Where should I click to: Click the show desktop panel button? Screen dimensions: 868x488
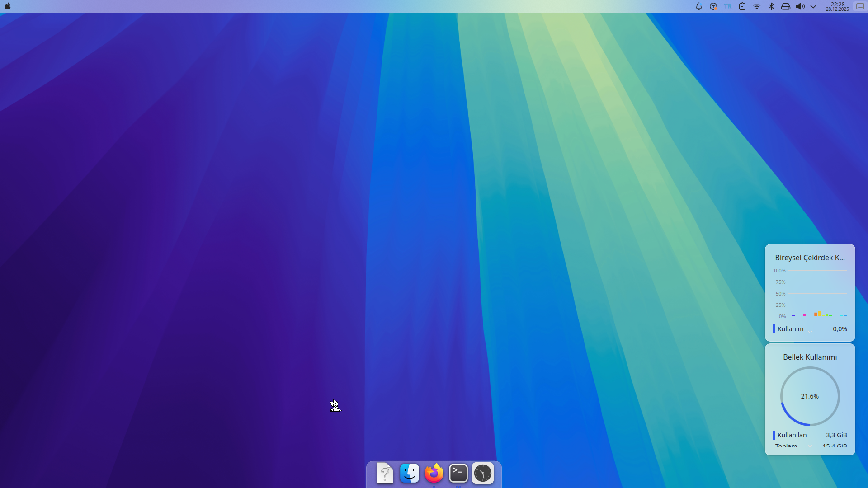pos(860,6)
